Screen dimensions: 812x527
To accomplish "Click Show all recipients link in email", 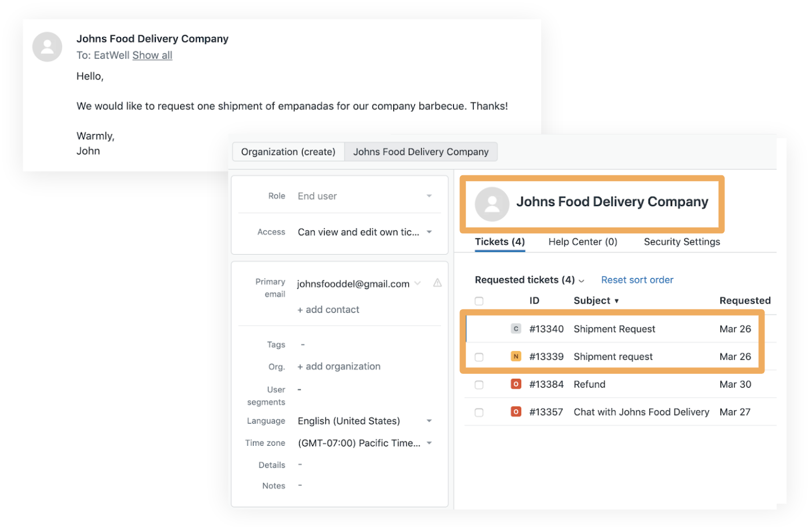I will [x=152, y=56].
